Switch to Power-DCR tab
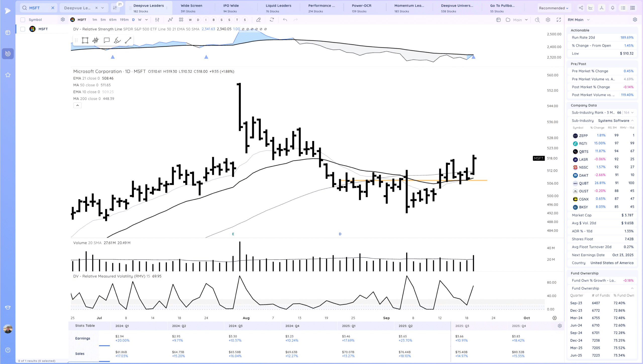The image size is (643, 364). click(x=361, y=8)
